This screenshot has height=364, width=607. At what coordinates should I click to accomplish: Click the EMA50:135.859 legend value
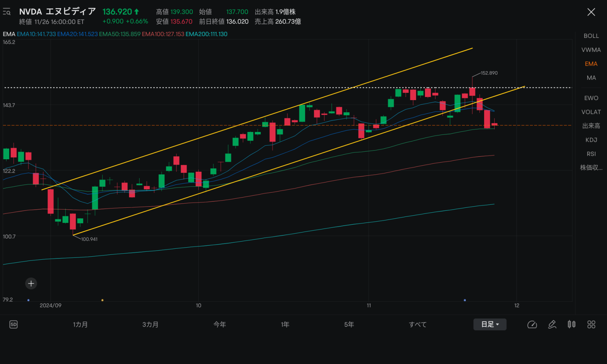(120, 34)
